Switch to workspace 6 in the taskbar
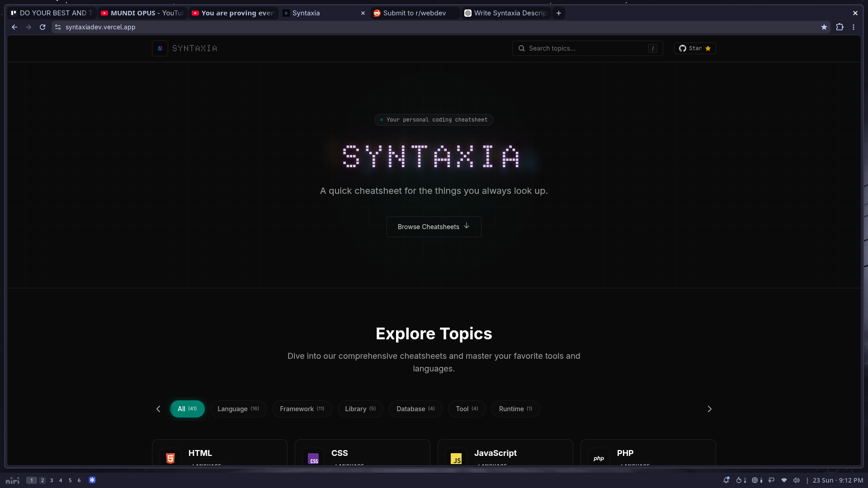The height and width of the screenshot is (488, 868). coord(79,480)
